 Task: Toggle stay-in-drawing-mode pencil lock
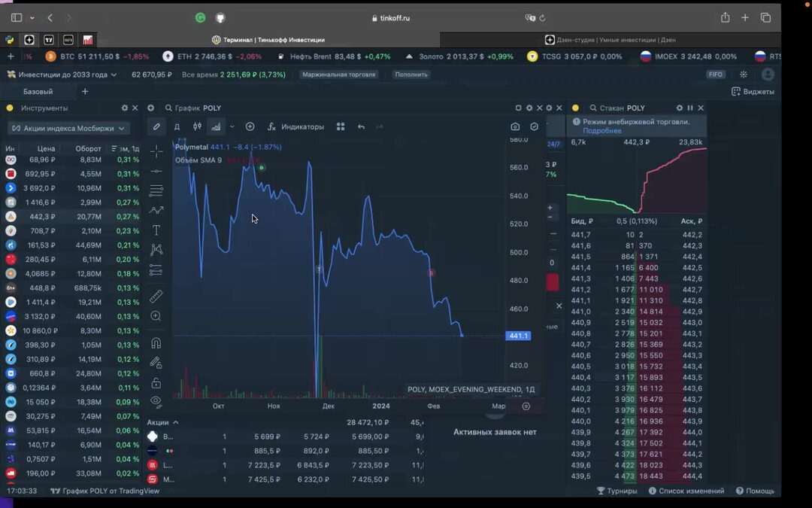tap(156, 363)
